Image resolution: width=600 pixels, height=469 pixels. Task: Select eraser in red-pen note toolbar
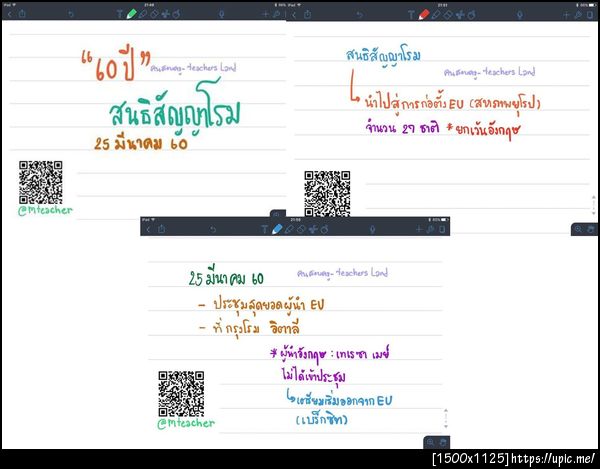click(448, 15)
